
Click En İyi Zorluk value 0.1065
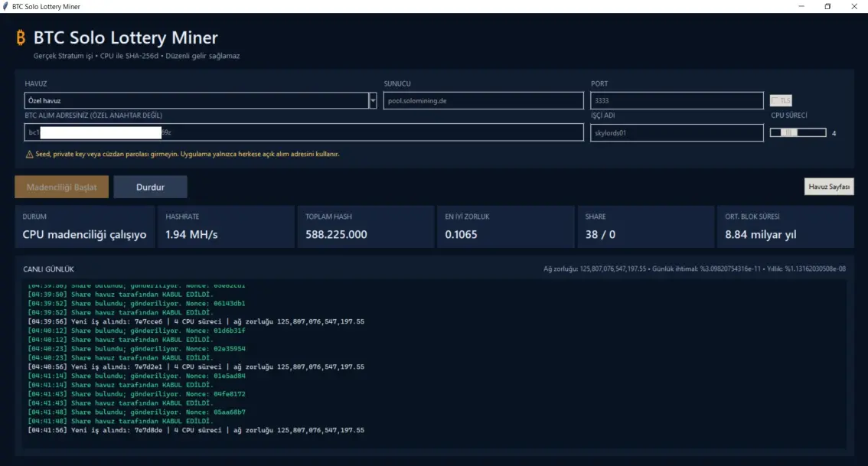click(x=461, y=235)
